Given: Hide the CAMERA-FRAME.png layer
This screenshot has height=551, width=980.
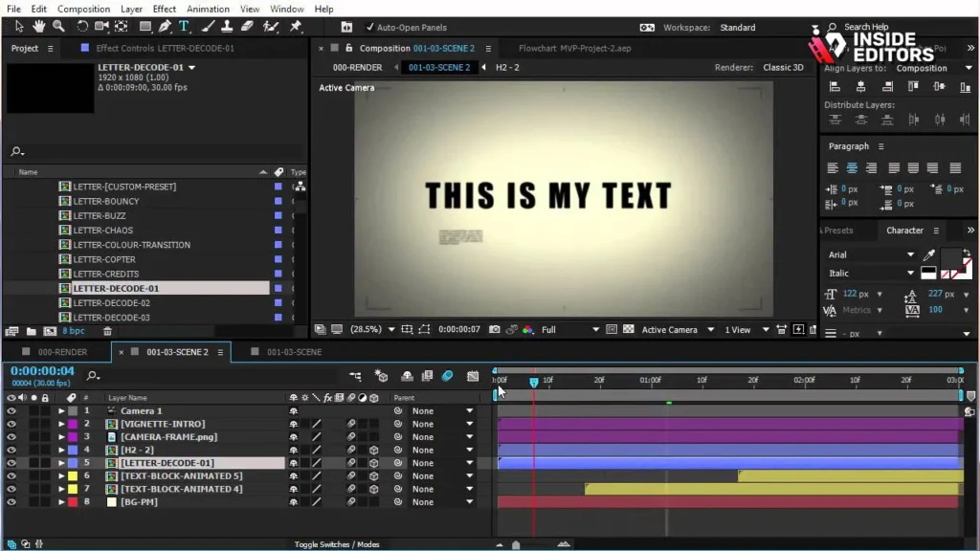Looking at the screenshot, I should click(11, 437).
